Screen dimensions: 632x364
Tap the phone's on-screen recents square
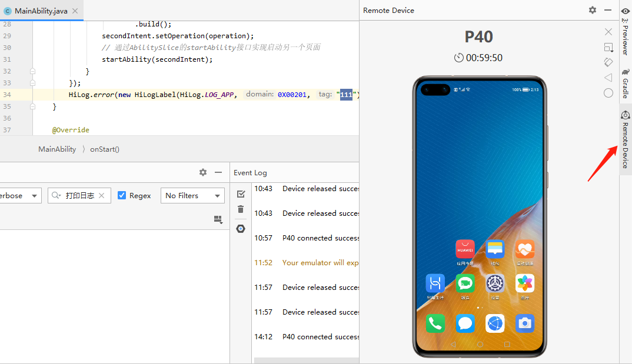(507, 344)
